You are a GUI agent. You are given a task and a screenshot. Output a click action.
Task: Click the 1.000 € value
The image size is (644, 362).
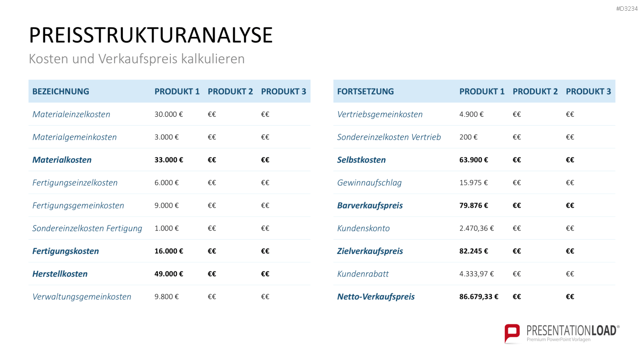coord(167,228)
